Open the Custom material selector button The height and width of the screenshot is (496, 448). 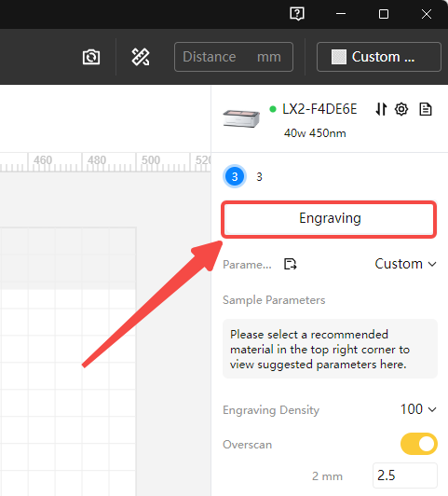tap(379, 57)
